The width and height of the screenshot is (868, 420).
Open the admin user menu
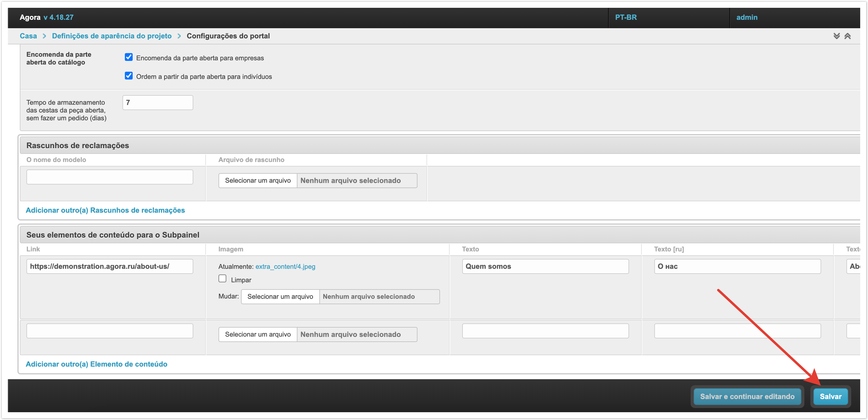pyautogui.click(x=746, y=17)
